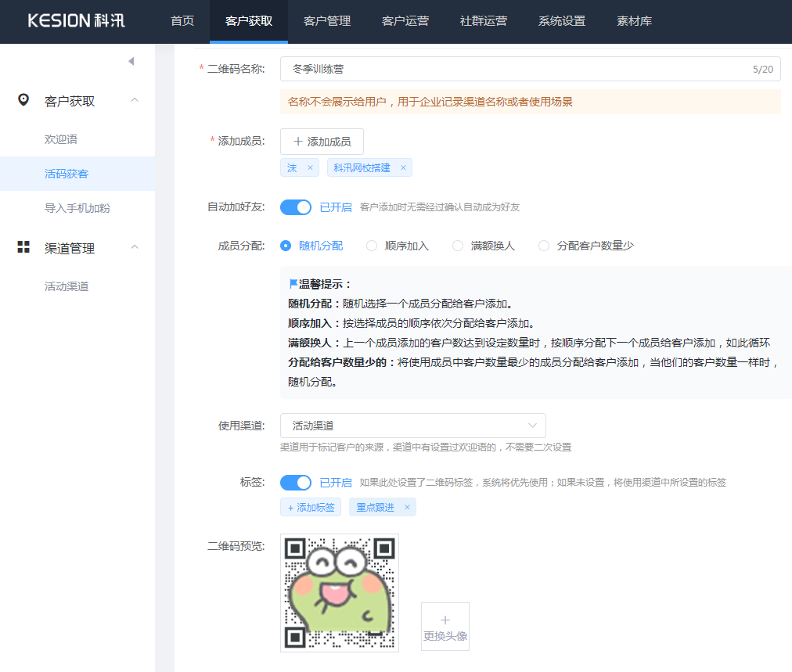This screenshot has width=792, height=672.
Task: Click the 成员分配 label
Action: [x=241, y=246]
